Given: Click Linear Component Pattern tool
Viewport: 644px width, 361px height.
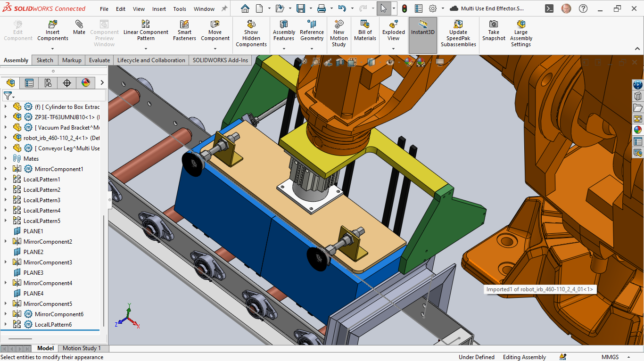Looking at the screenshot, I should (146, 31).
